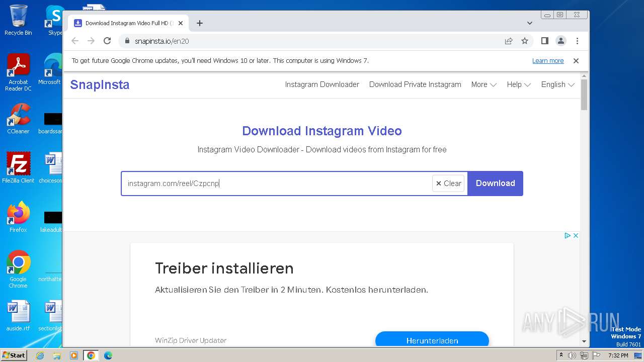The height and width of the screenshot is (362, 644).
Task: Show hidden tray icons arrow
Action: pos(561,355)
